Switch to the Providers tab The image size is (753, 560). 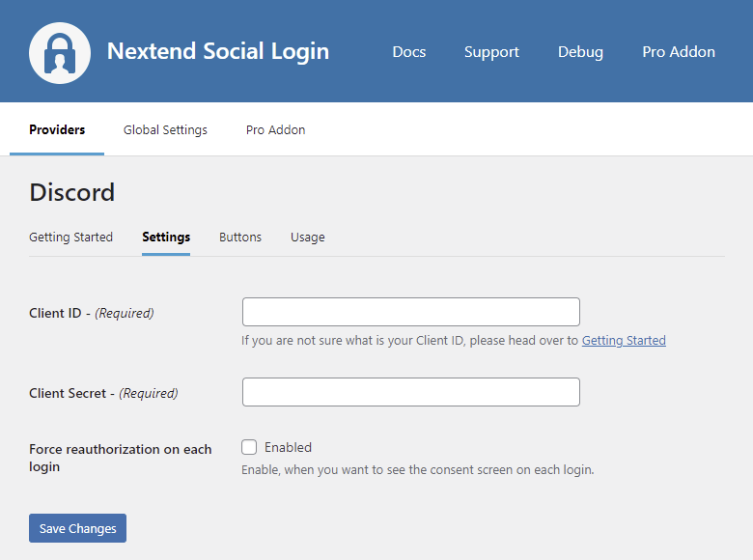(57, 129)
